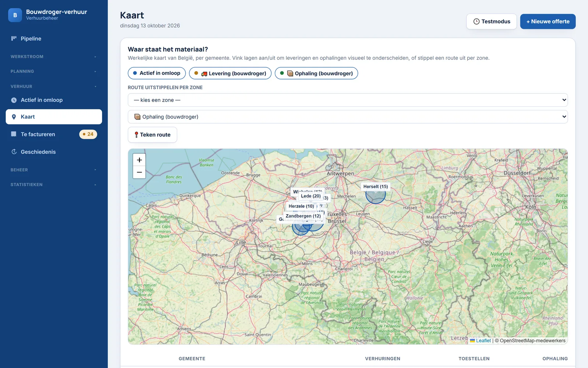Toggle the Levering (bouwdroger) map layer
Image resolution: width=588 pixels, height=368 pixels.
230,73
